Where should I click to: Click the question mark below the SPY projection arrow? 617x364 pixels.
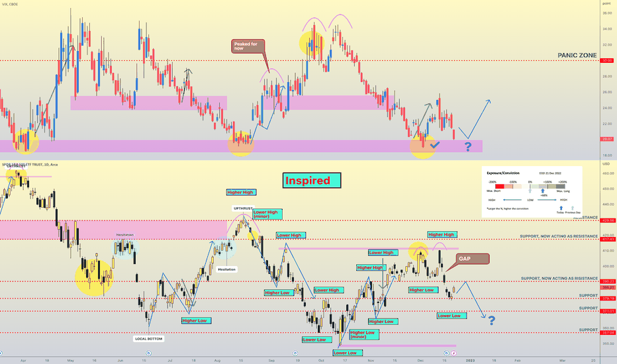(x=491, y=320)
